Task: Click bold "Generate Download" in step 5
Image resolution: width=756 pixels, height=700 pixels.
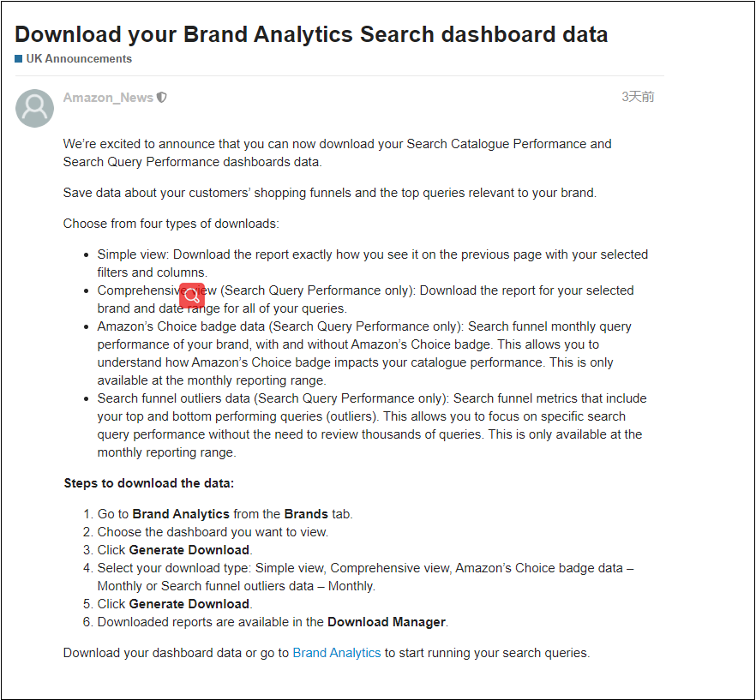Action: 189,604
